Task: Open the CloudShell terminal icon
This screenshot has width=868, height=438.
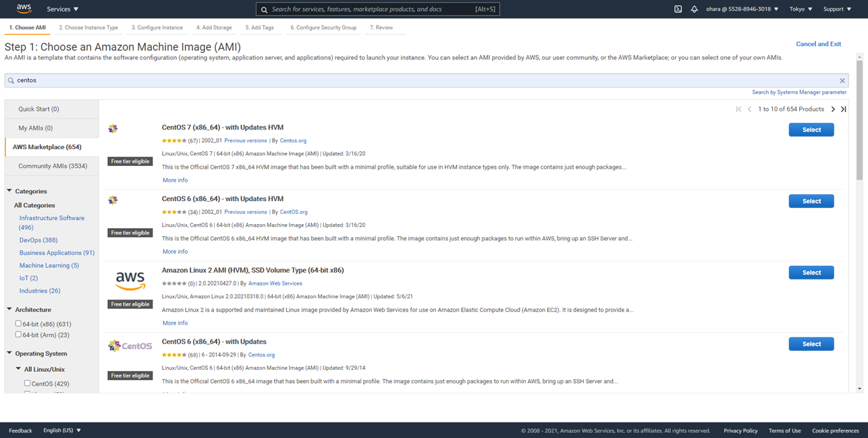Action: pyautogui.click(x=678, y=9)
